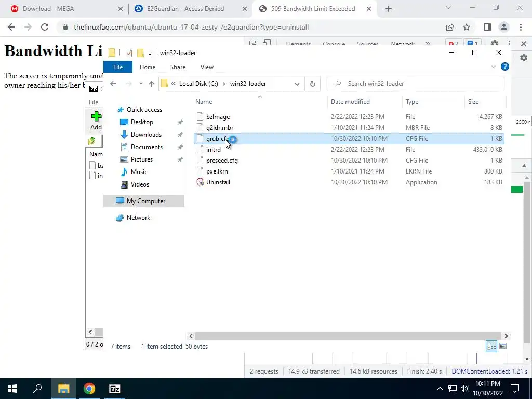Switch to large icons view layout
This screenshot has width=532, height=399.
coord(503,346)
